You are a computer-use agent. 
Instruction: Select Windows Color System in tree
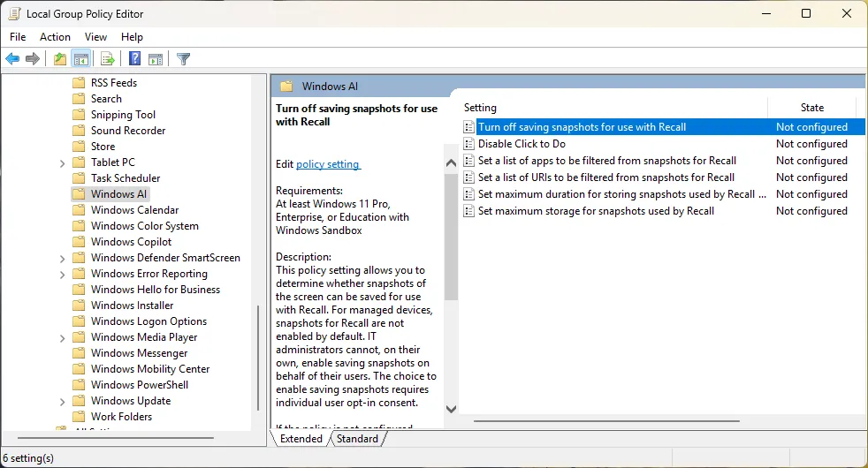[144, 226]
